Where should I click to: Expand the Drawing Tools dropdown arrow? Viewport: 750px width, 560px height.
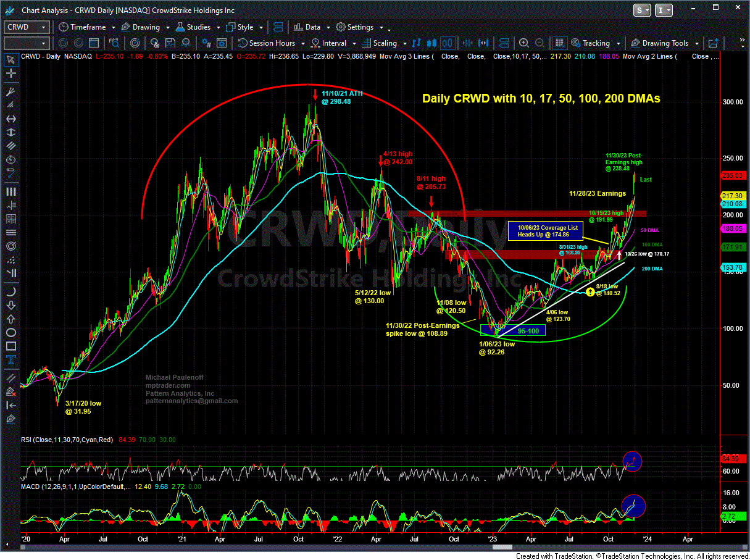pos(696,44)
